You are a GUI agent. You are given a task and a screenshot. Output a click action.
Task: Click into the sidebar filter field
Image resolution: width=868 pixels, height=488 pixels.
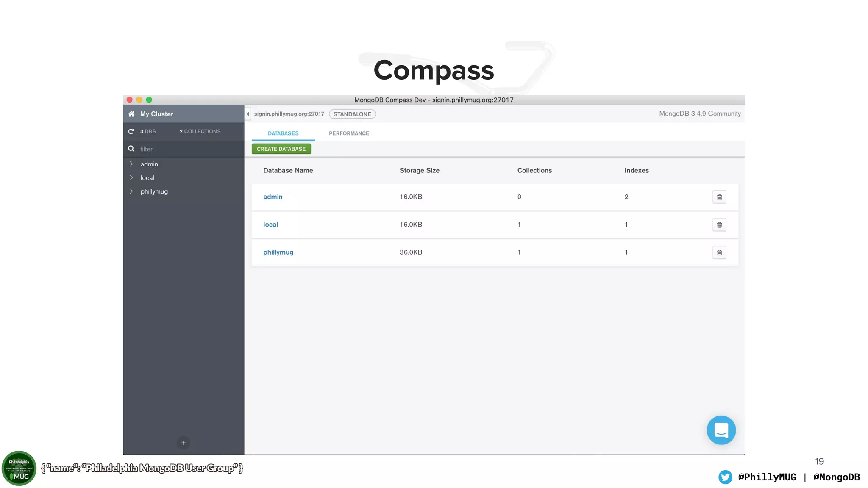[x=184, y=149]
